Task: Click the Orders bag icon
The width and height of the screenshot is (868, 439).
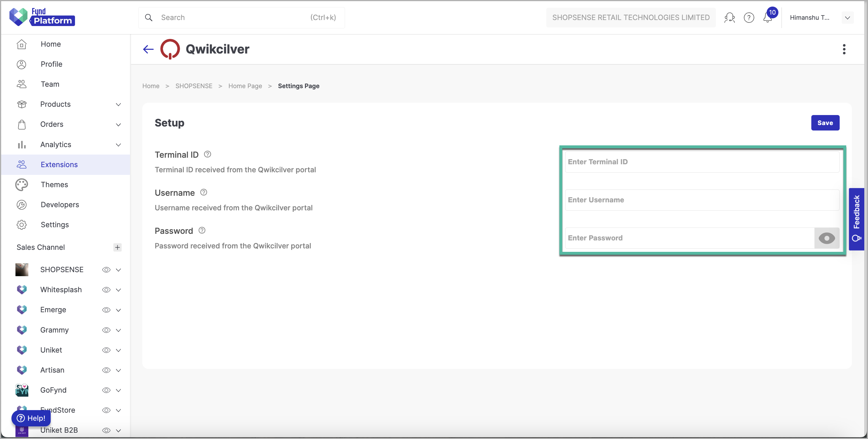Action: pyautogui.click(x=21, y=124)
